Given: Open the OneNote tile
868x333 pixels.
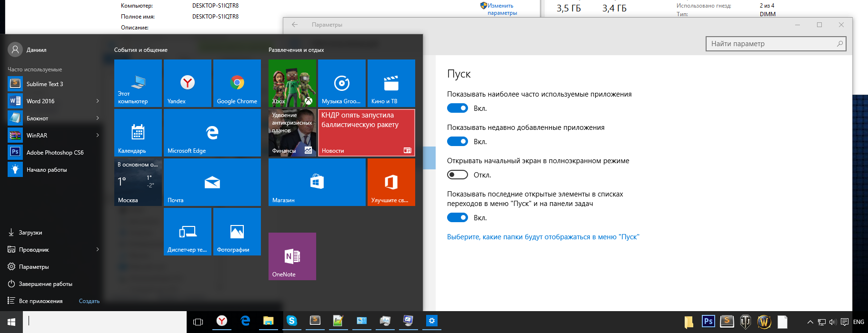Looking at the screenshot, I should click(x=292, y=256).
